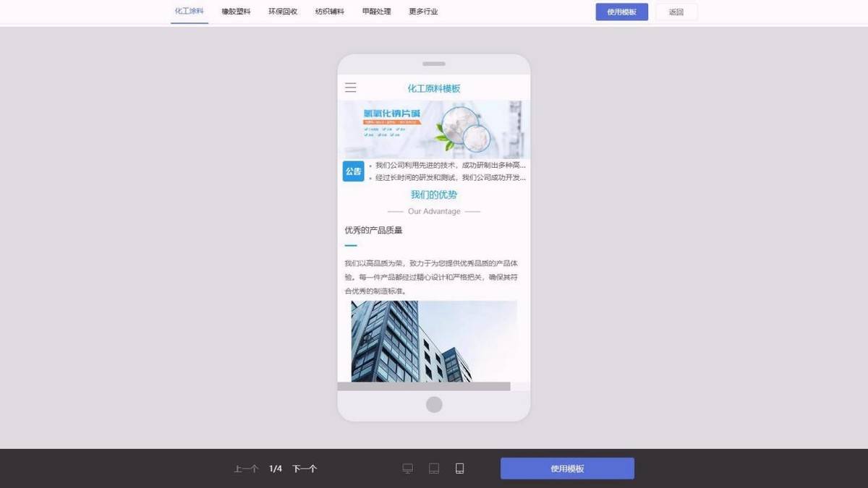Click the horizontal scrollbar in phone preview
Viewport: 868px width, 488px height.
(x=424, y=387)
